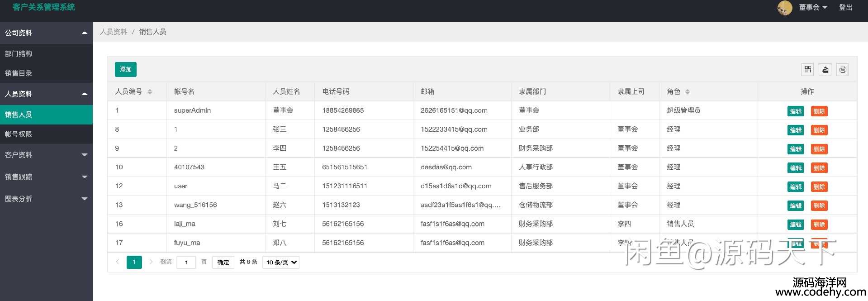Click the user avatar picture
The width and height of the screenshot is (868, 301).
[x=785, y=8]
